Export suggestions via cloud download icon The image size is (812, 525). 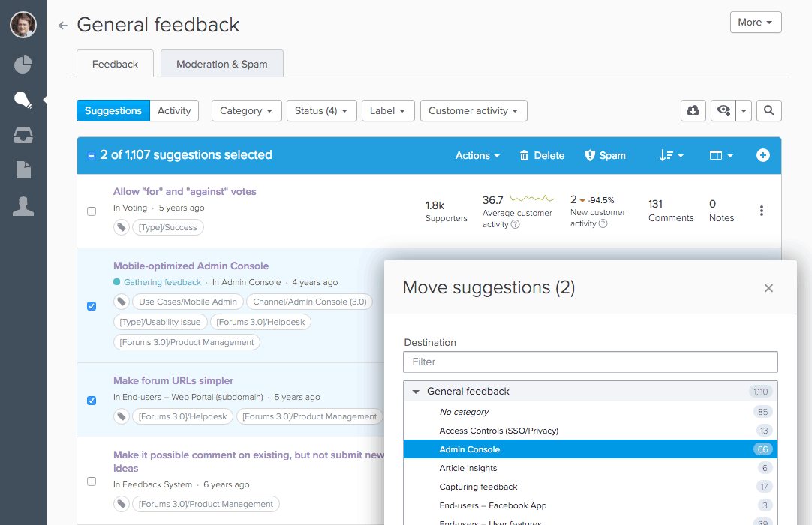[693, 110]
